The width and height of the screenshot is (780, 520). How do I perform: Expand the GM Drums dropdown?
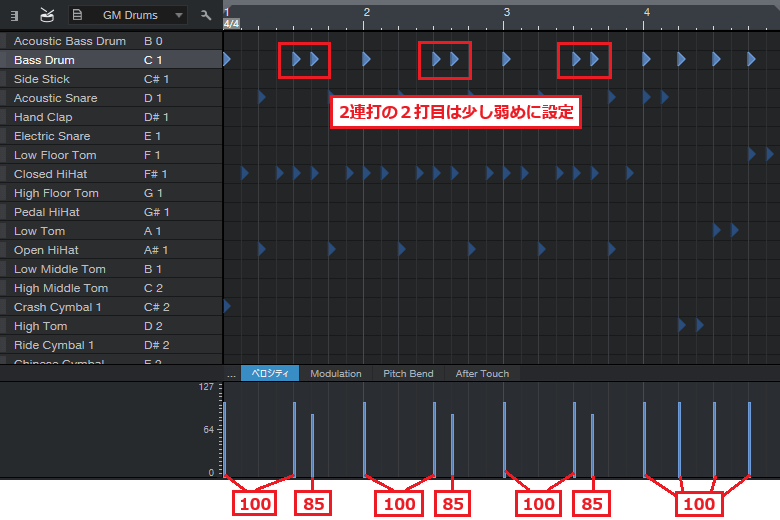click(178, 16)
